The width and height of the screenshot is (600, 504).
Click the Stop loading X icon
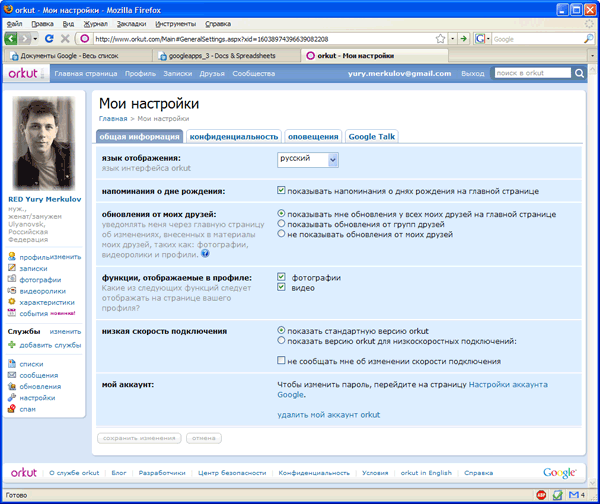point(65,39)
